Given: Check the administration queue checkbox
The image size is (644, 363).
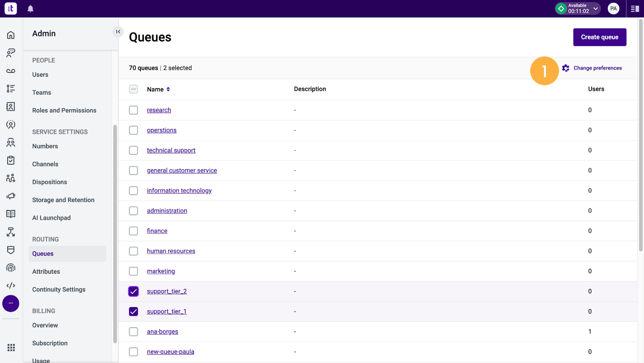Looking at the screenshot, I should tap(134, 211).
